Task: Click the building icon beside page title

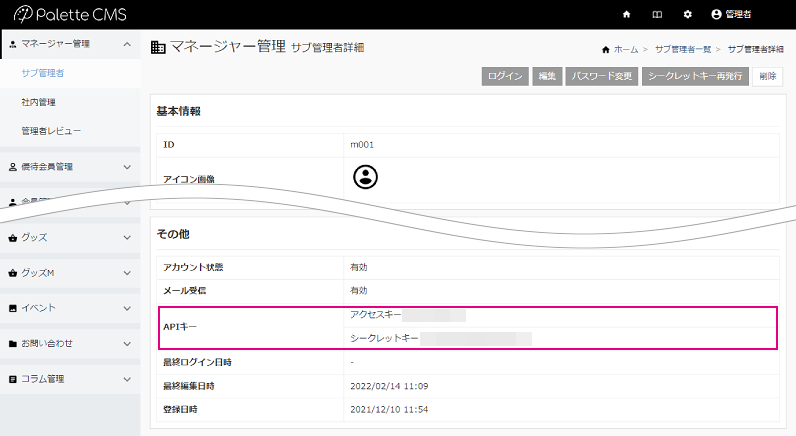Action: point(158,48)
